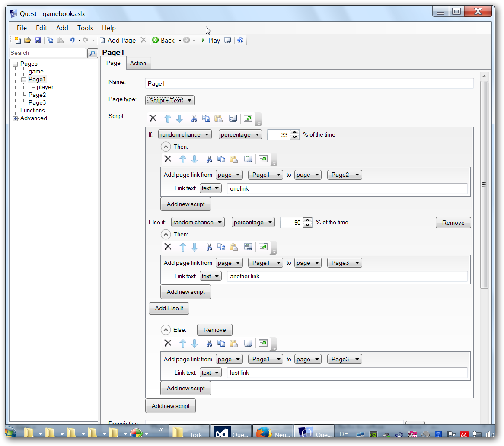Viewport: 504px width, 446px height.
Task: Open file folder icon in main toolbar
Action: [x=28, y=40]
